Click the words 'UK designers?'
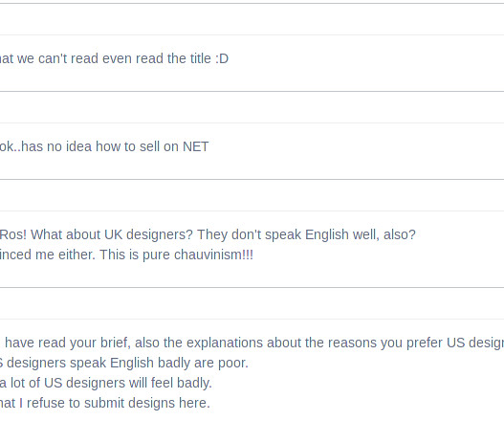The image size is (504, 421). pyautogui.click(x=149, y=234)
